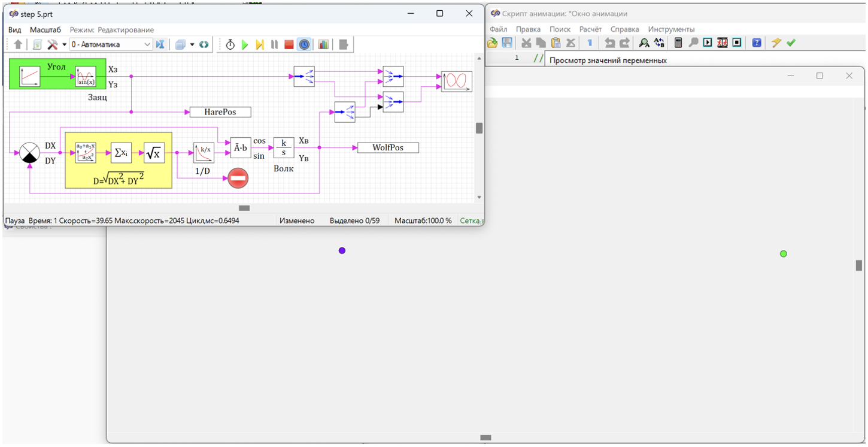This screenshot has width=868, height=447.
Task: Click the green double-arrow refresh icon
Action: coord(204,44)
